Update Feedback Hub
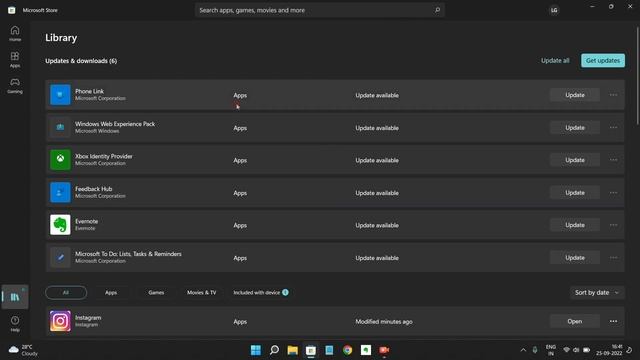The width and height of the screenshot is (640, 360). click(x=575, y=193)
